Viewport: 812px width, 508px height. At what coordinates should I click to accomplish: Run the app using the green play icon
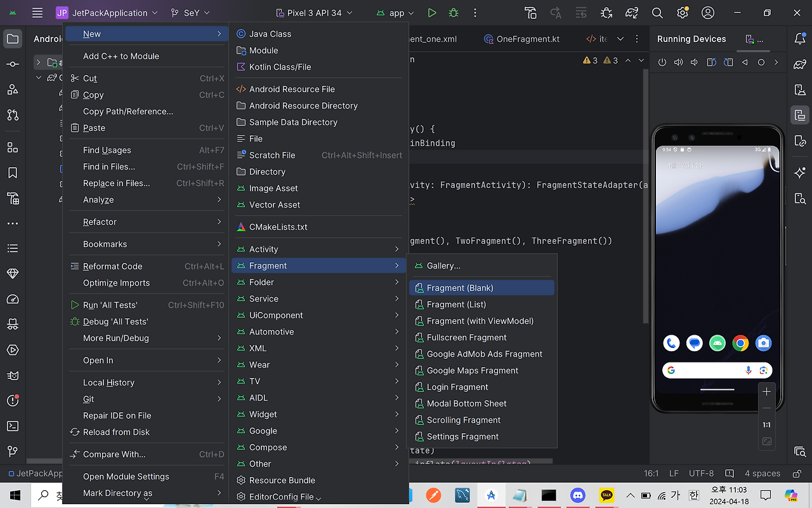[433, 13]
